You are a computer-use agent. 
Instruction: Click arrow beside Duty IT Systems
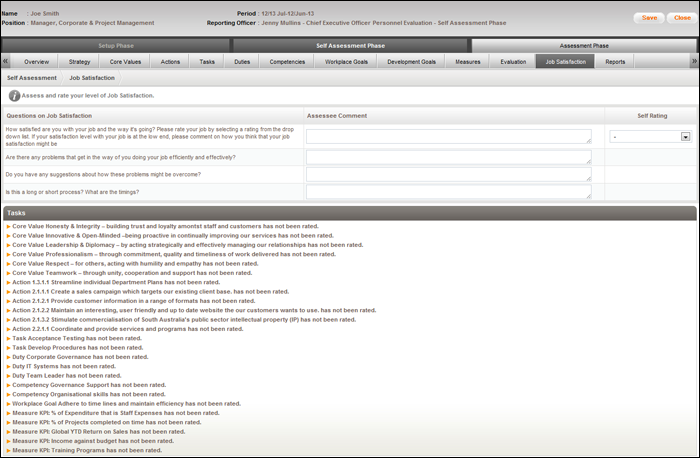(8, 366)
